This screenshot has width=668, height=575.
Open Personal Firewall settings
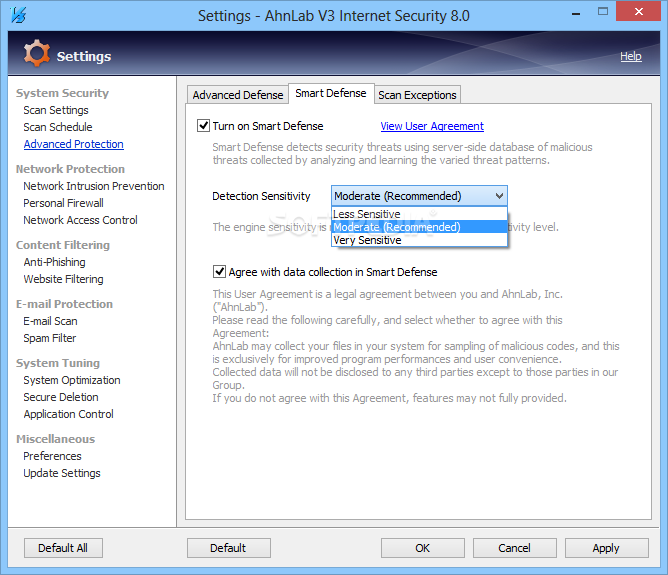(63, 203)
